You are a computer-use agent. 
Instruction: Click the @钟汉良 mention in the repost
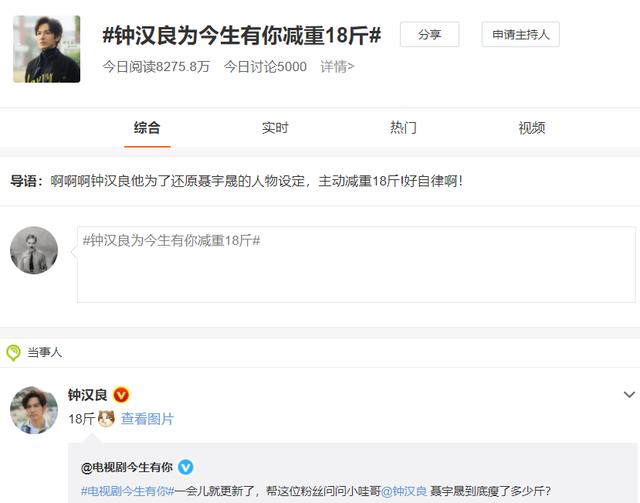click(404, 491)
